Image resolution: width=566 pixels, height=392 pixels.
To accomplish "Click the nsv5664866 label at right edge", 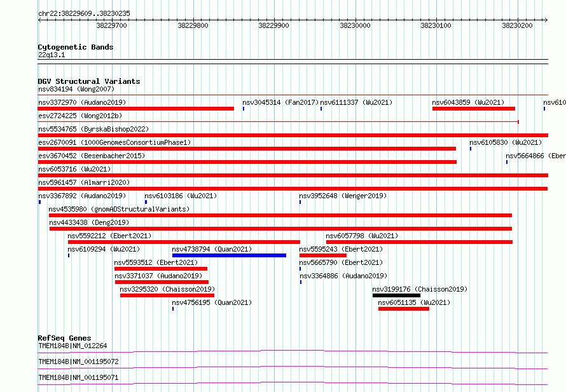I will pyautogui.click(x=535, y=156).
